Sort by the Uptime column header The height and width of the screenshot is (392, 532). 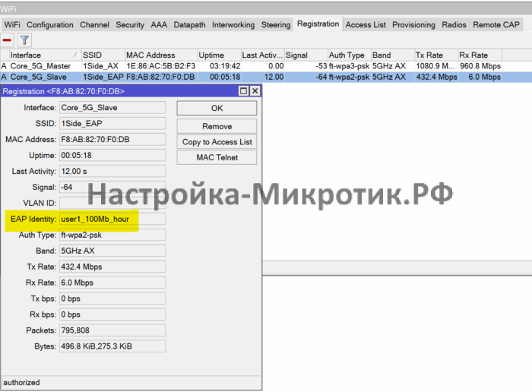(219, 55)
